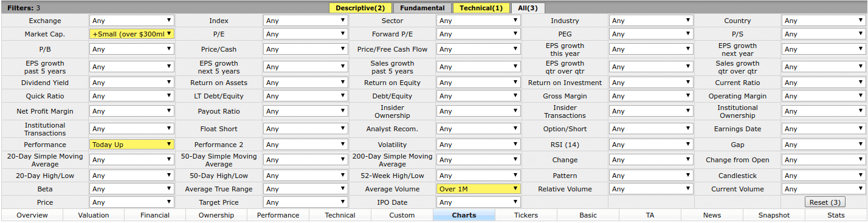The width and height of the screenshot is (868, 223).
Task: Open the Market Cap. dropdown showing +Small
Action: tap(132, 34)
